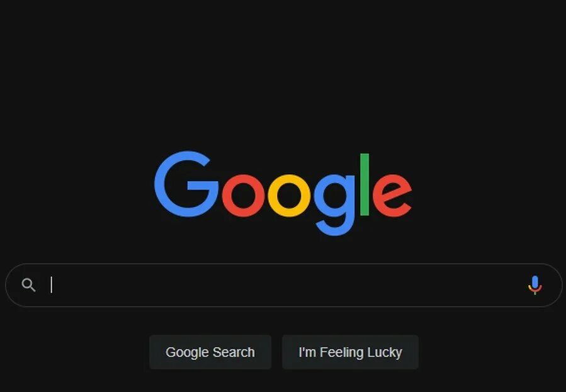566x392 pixels.
Task: Click the green letter l in the logo
Action: coord(365,184)
